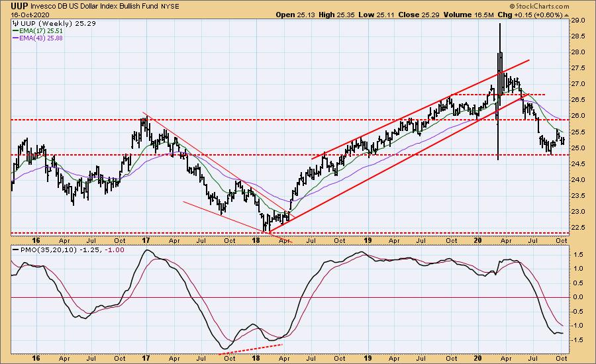Click the 28.5 price axis label
The height and width of the screenshot is (364, 596).
(577, 36)
